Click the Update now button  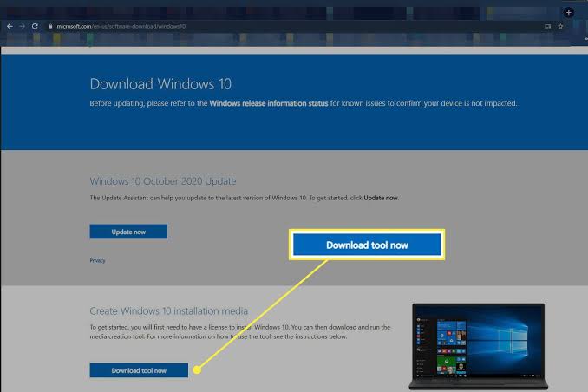(128, 232)
